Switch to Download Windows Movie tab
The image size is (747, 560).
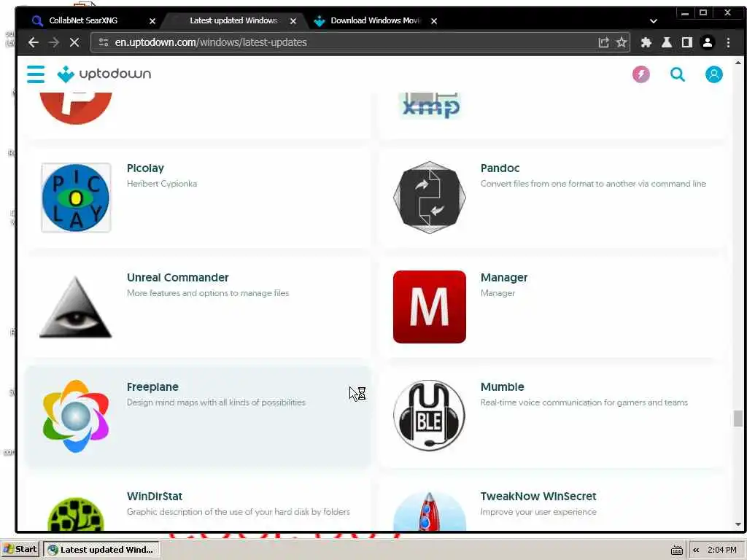click(376, 20)
